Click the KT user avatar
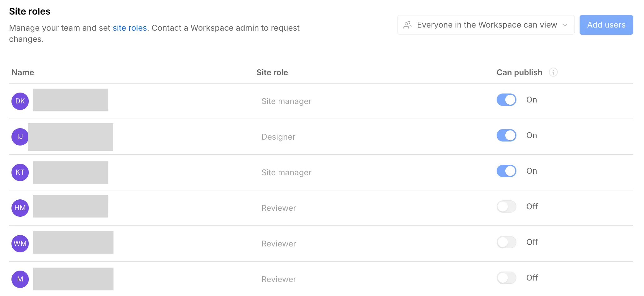This screenshot has width=644, height=296. [x=20, y=172]
